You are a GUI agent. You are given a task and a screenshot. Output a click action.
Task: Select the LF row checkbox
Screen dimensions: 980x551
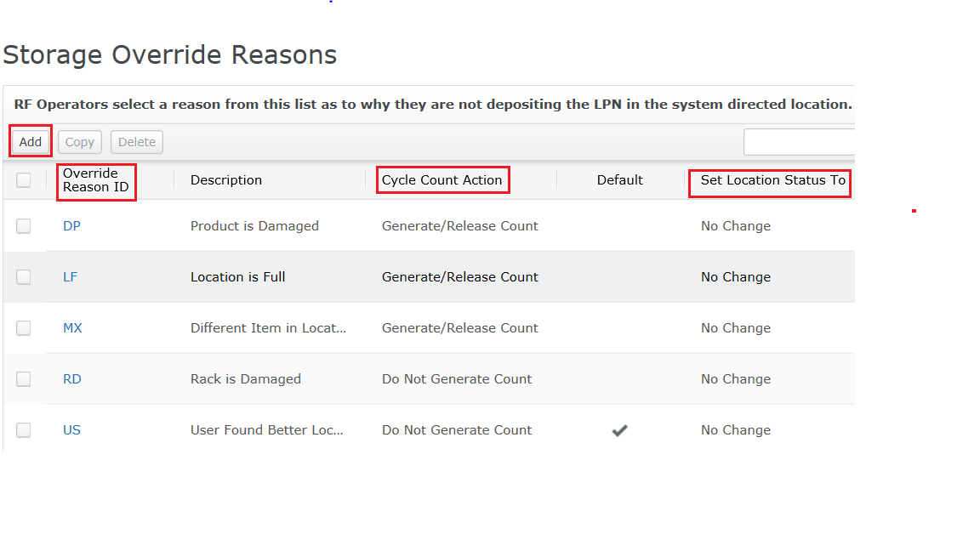click(x=24, y=277)
